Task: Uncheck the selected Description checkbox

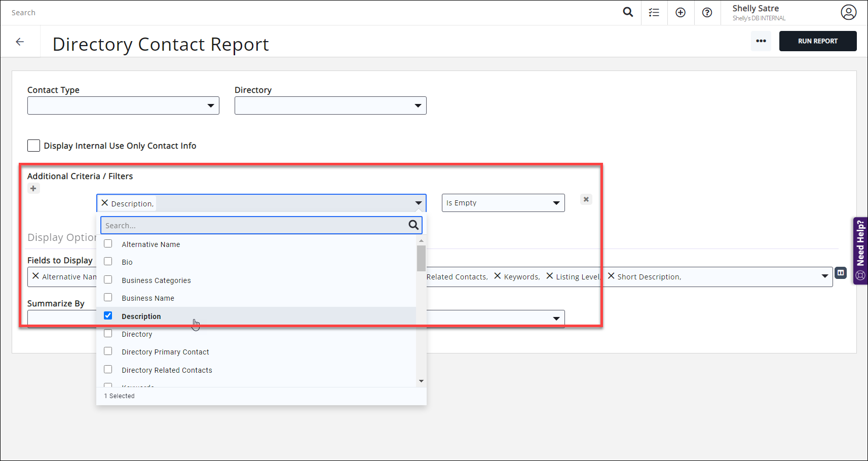Action: (x=108, y=315)
